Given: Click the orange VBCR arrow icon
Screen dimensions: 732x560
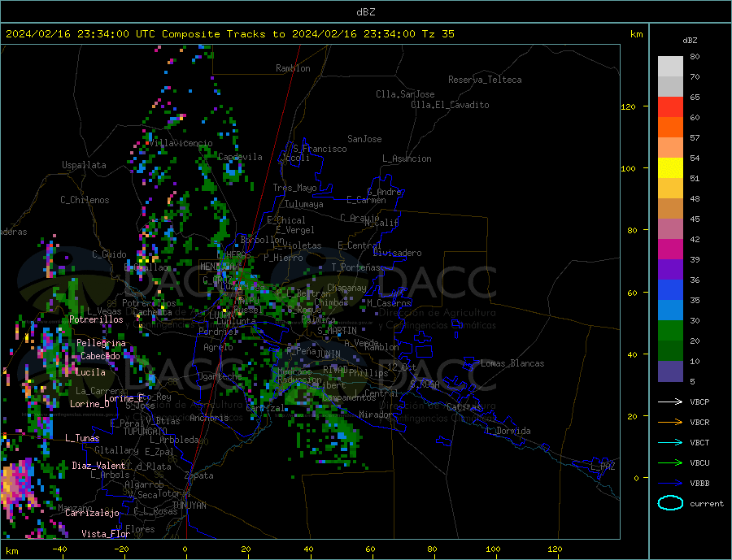Looking at the screenshot, I should (x=670, y=422).
